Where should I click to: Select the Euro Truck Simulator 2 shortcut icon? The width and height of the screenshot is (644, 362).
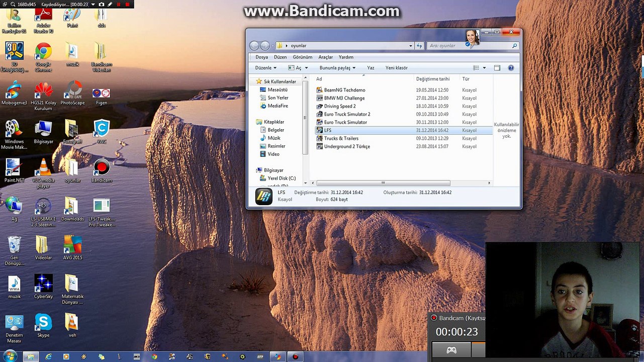tap(319, 114)
